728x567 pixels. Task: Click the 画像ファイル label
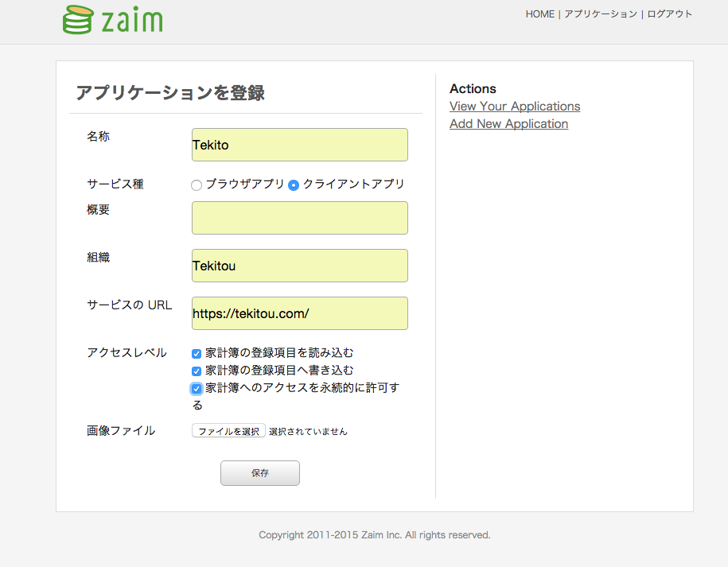pos(121,430)
